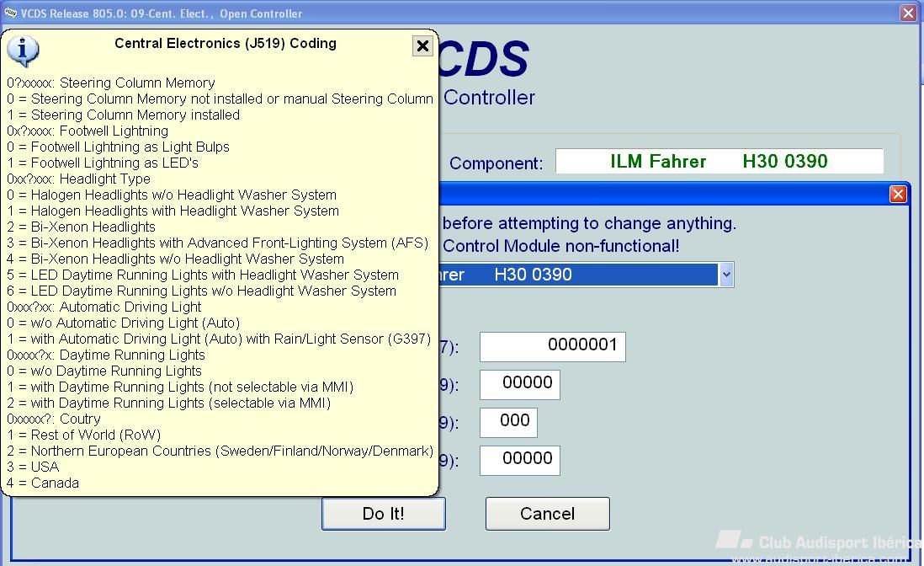Click the Rain/Light Sensor (G397) line
The height and width of the screenshot is (566, 924).
[x=219, y=339]
